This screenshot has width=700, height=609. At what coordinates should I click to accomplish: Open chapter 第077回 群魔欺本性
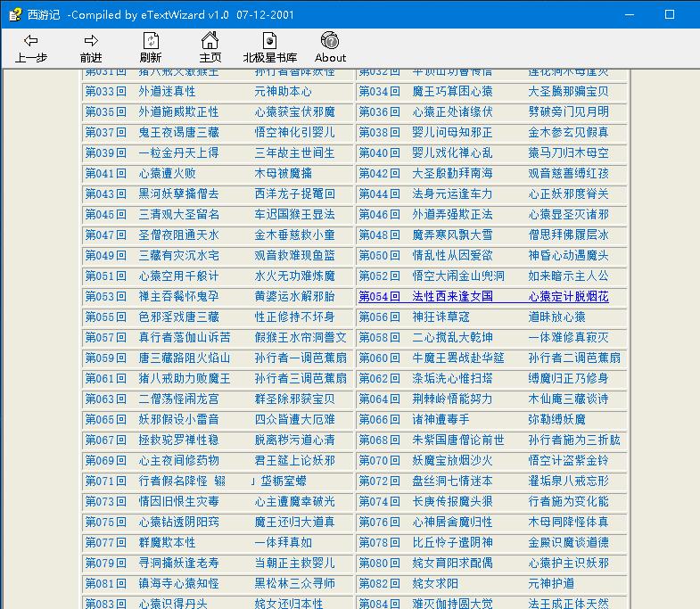point(198,543)
